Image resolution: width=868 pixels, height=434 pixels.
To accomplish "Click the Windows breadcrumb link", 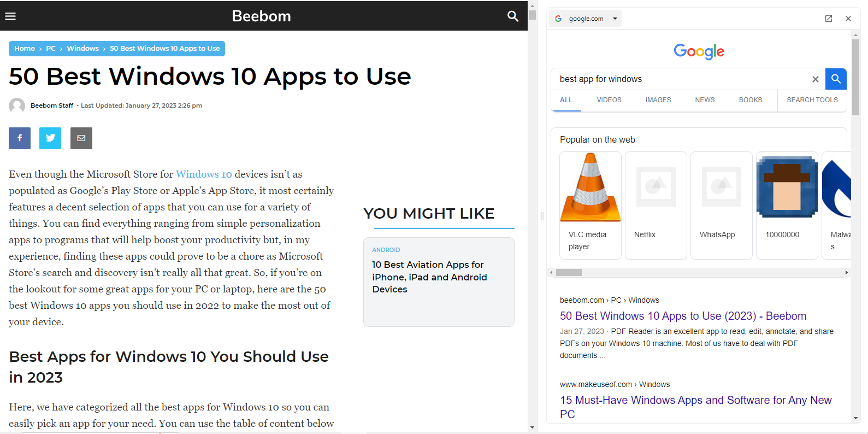I will (x=83, y=49).
